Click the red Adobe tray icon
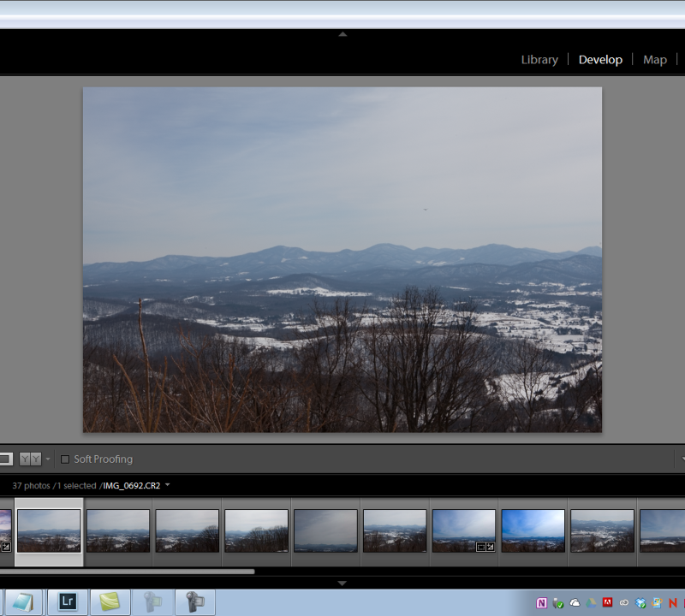Screen dimensions: 685x616 607,603
